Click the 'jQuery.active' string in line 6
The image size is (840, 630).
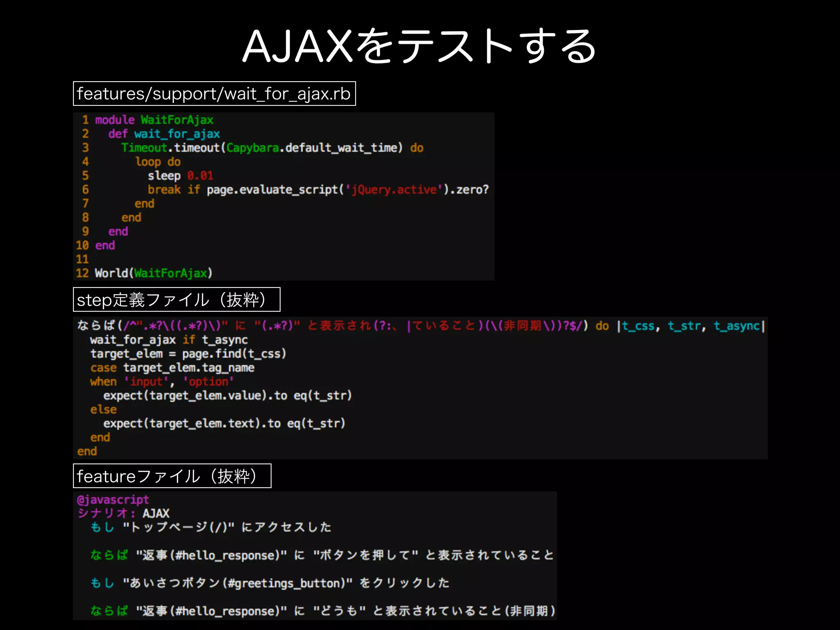point(394,189)
